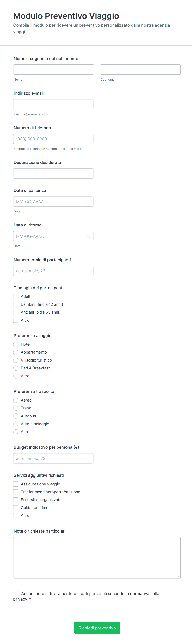Click Destinazione desiderata text box
The height and width of the screenshot is (644, 192).
coord(53,173)
